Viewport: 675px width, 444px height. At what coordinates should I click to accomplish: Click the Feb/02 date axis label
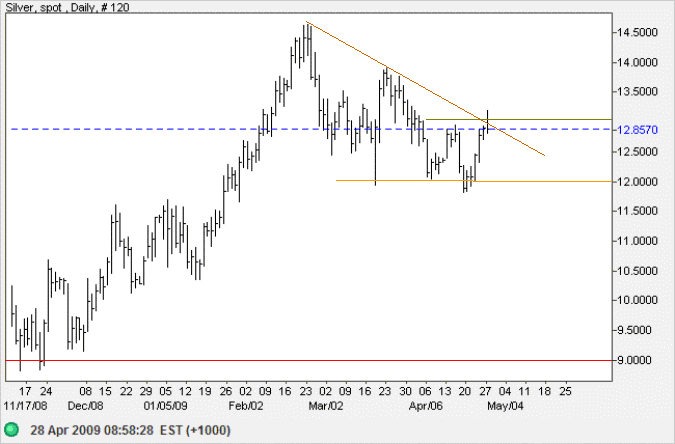coord(246,406)
